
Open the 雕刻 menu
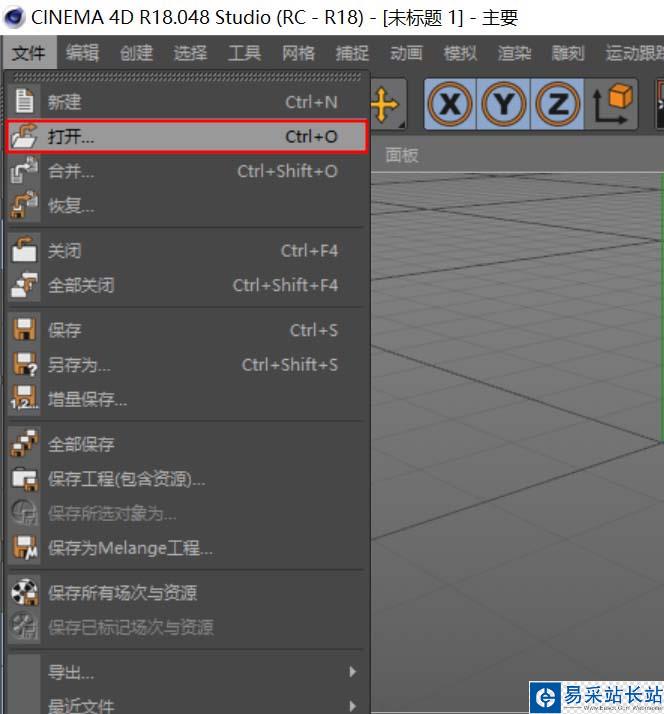coord(568,53)
